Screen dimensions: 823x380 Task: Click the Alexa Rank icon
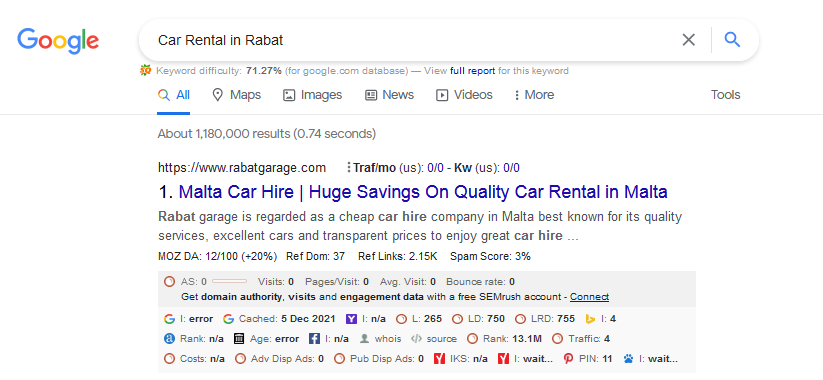point(169,339)
